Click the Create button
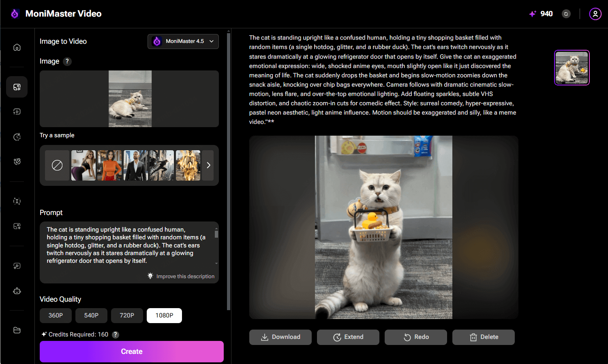This screenshot has width=608, height=364. pyautogui.click(x=131, y=351)
